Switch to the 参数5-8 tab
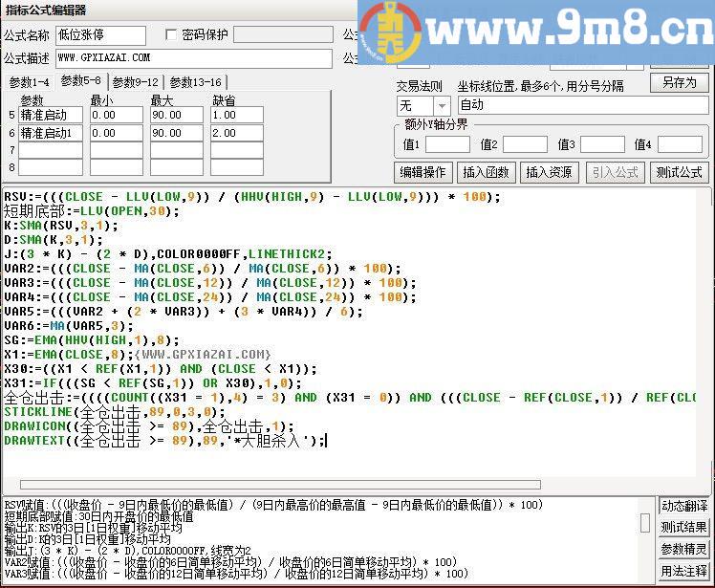715x588 pixels. coord(81,80)
